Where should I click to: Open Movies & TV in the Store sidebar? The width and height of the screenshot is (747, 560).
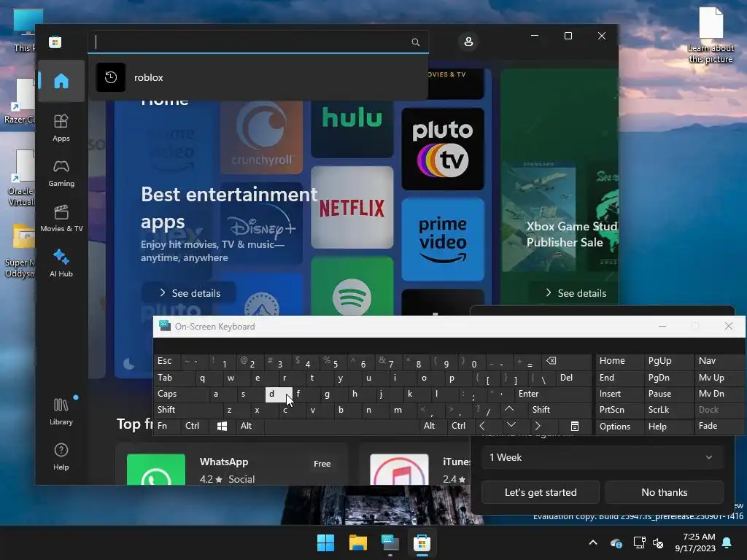point(61,219)
